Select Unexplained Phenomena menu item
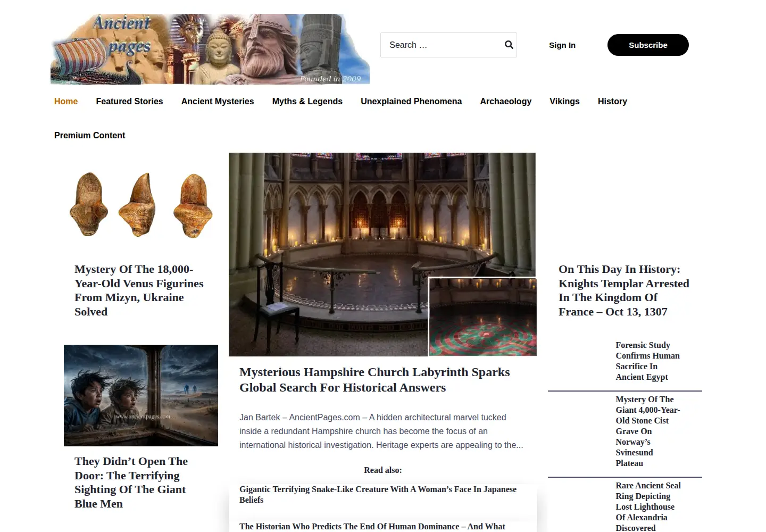The height and width of the screenshot is (532, 766). 411,101
